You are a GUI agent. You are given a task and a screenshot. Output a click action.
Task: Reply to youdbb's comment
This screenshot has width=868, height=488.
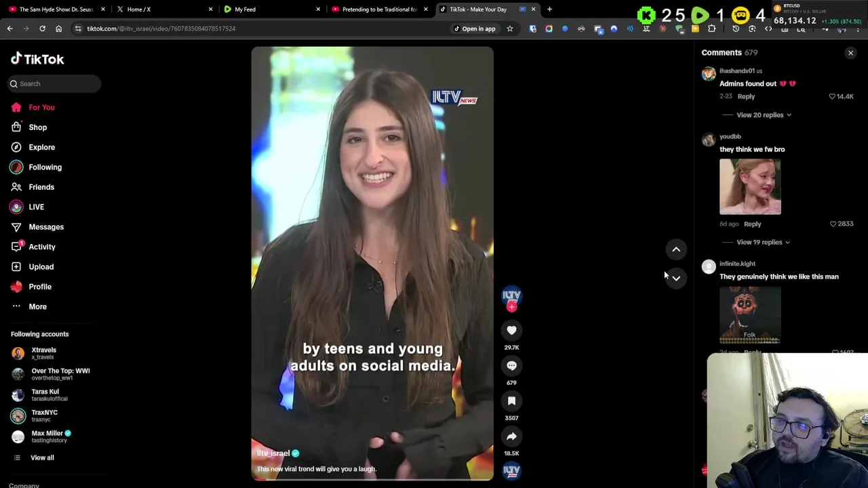tap(752, 224)
